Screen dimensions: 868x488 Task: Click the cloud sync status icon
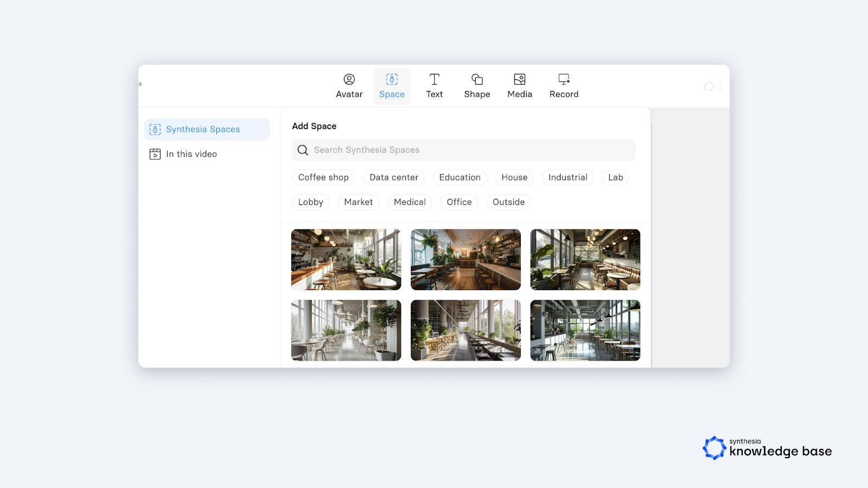[709, 87]
